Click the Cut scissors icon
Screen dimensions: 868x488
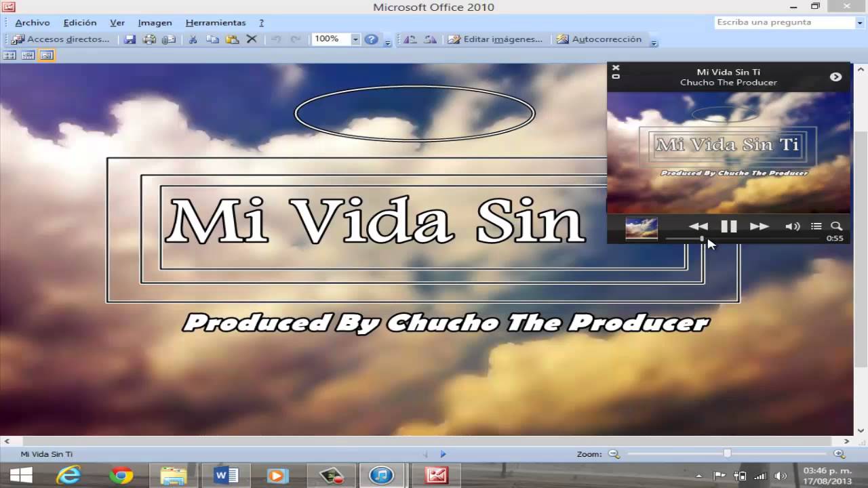[x=193, y=39]
